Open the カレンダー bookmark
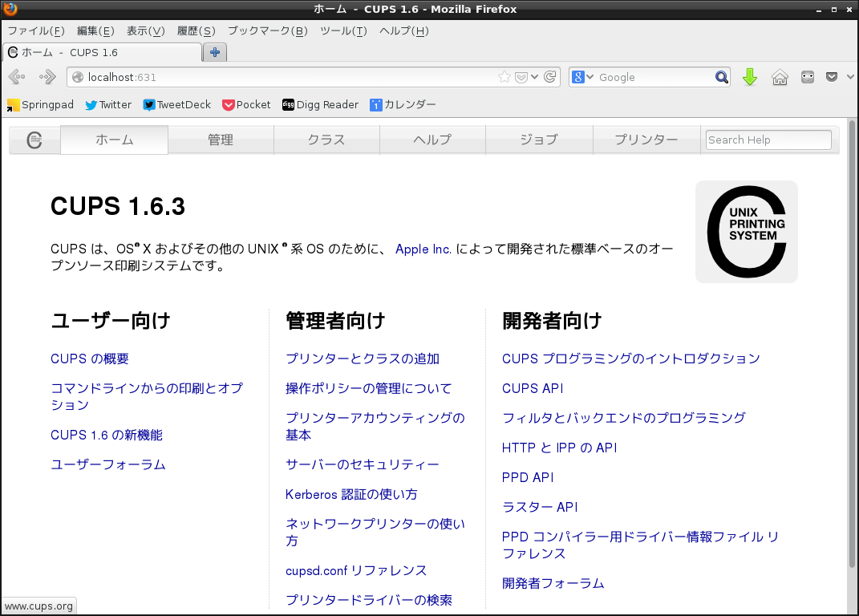 [403, 105]
